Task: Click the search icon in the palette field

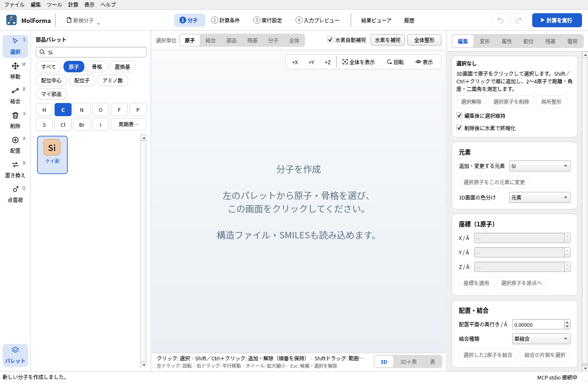Action: point(42,52)
